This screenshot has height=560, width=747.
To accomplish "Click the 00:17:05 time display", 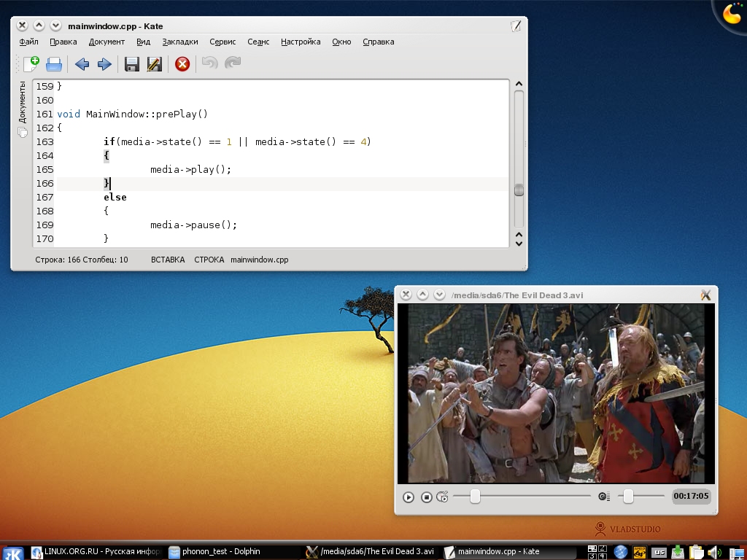I will pos(692,496).
